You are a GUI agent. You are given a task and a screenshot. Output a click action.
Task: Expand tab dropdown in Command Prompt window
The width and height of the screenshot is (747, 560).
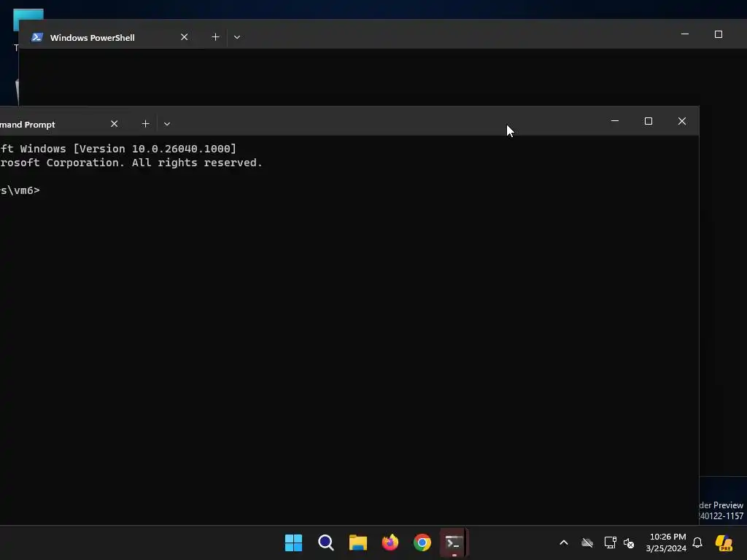tap(167, 124)
